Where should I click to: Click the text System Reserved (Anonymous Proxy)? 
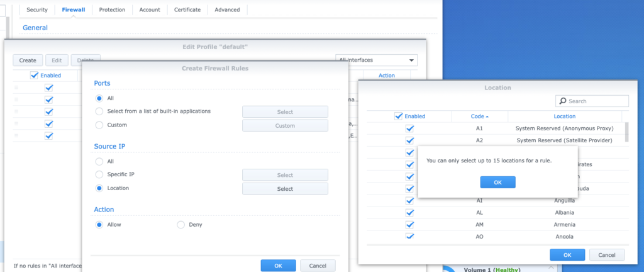(564, 128)
